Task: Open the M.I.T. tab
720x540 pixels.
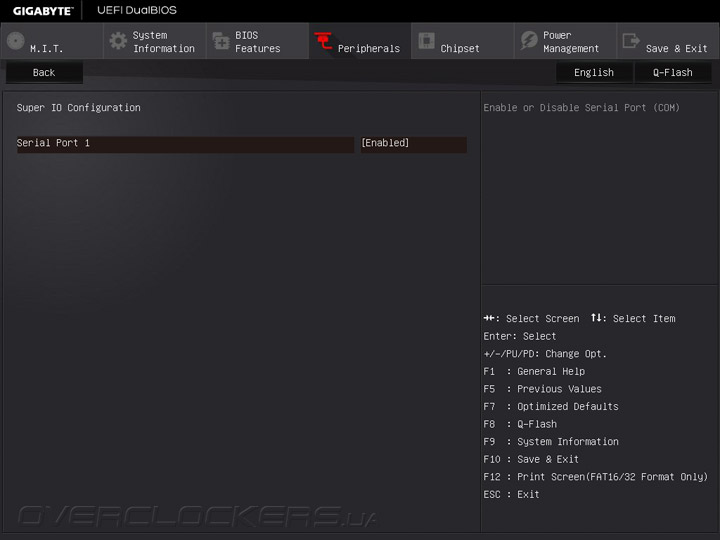Action: 52,41
